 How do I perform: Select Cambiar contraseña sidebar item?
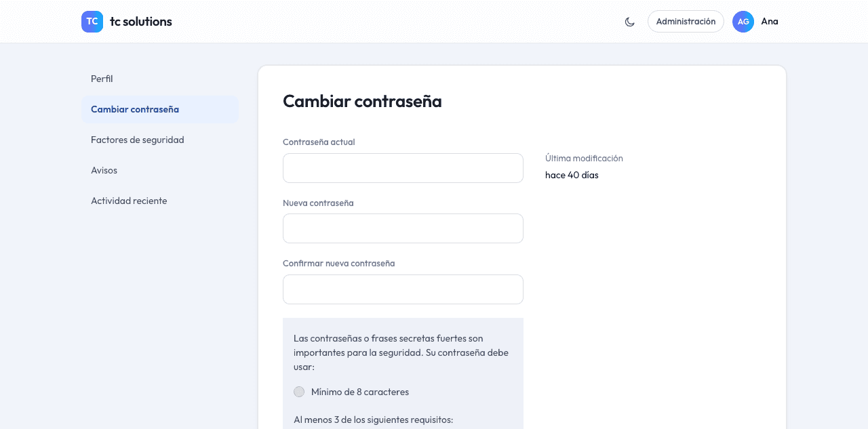tap(160, 109)
